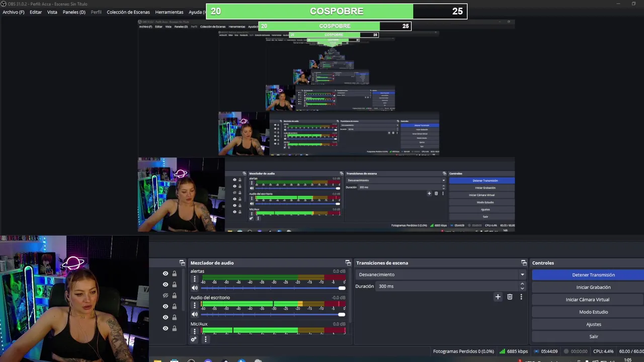This screenshot has width=644, height=362.
Task: Enable Modo Estudio
Action: [x=588, y=312]
